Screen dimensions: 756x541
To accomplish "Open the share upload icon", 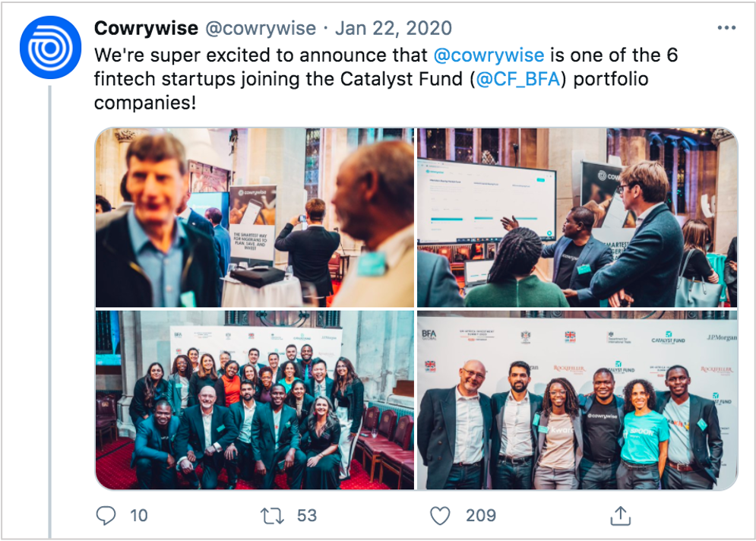I will click(x=621, y=515).
